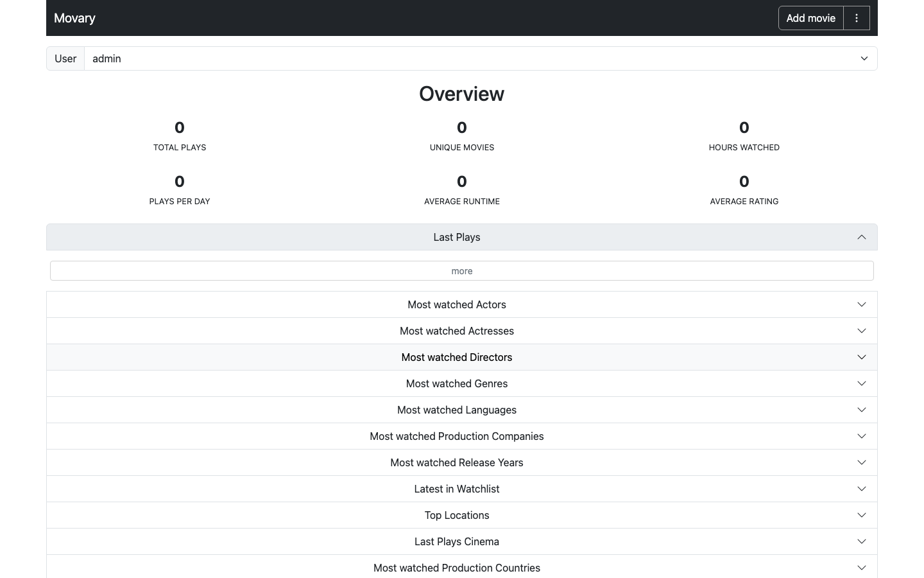Viewport: 924px width, 578px height.
Task: Click the AVERAGE RUNTIME label
Action: click(462, 202)
